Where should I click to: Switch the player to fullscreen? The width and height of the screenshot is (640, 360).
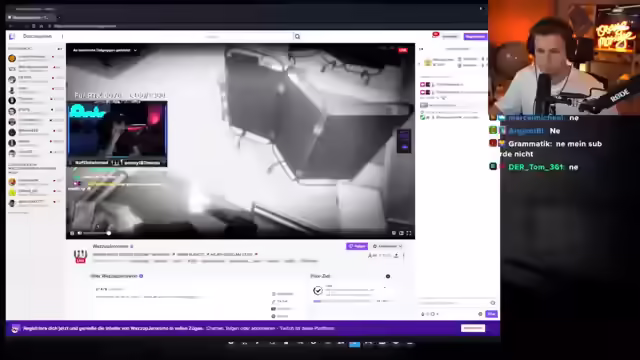pyautogui.click(x=409, y=233)
